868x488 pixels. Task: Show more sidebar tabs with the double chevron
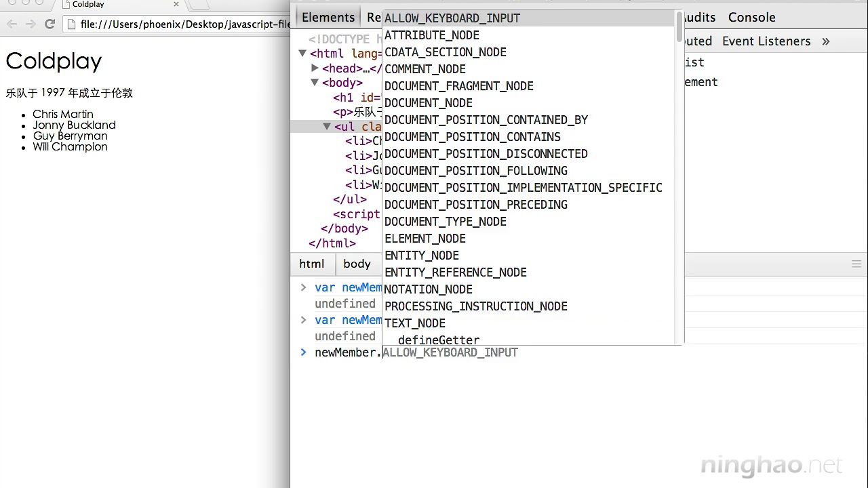(826, 41)
